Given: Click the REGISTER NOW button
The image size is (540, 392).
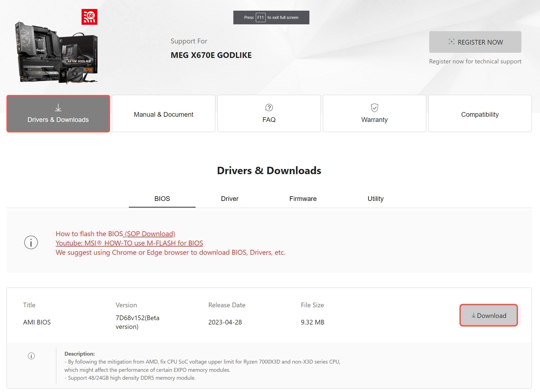Looking at the screenshot, I should (x=475, y=42).
